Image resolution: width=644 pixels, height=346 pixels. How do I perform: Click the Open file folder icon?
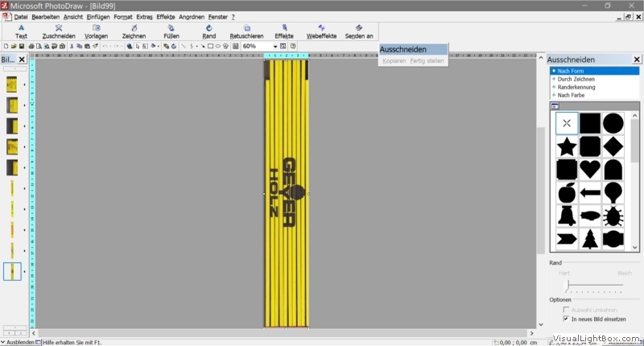pyautogui.click(x=14, y=47)
